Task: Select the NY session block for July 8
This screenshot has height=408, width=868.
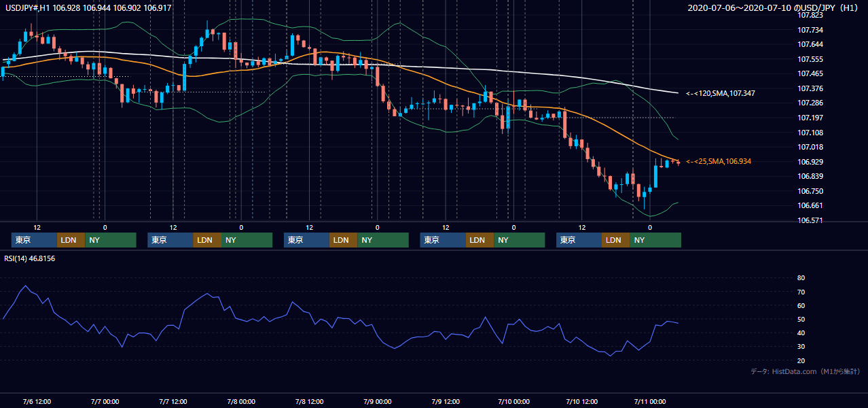Action: click(x=383, y=240)
